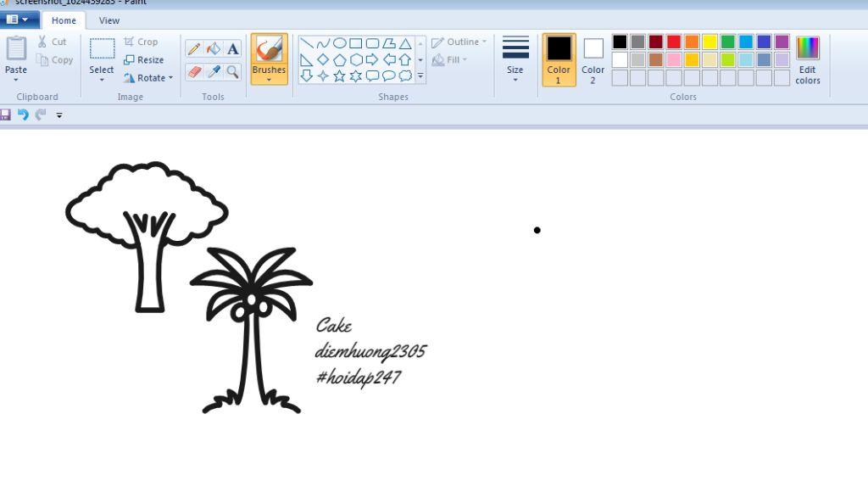Pick the yellow color swatch

[x=709, y=42]
